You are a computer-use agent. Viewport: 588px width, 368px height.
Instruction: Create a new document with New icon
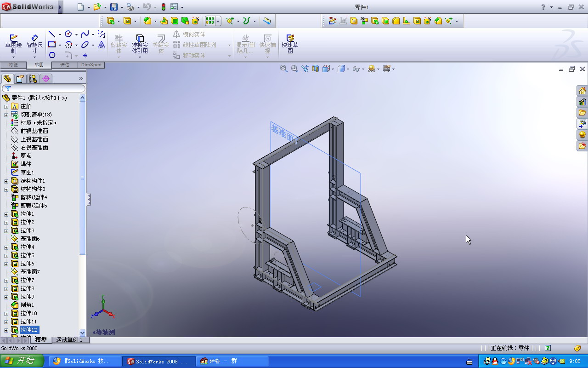point(81,7)
